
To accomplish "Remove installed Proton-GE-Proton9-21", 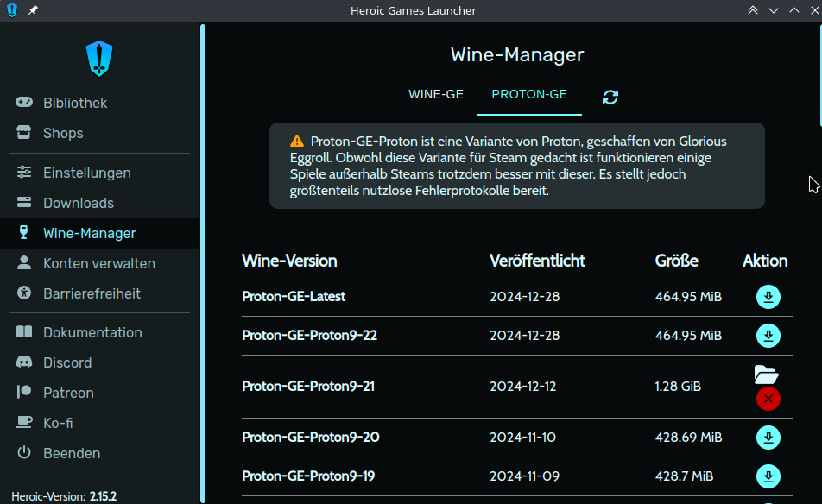I will pyautogui.click(x=768, y=400).
